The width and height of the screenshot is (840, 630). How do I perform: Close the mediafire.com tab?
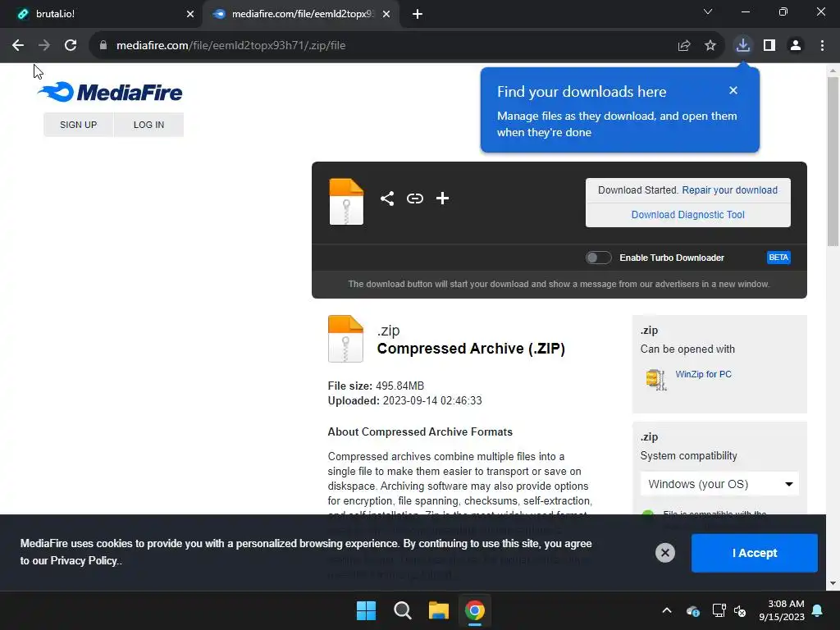(386, 15)
